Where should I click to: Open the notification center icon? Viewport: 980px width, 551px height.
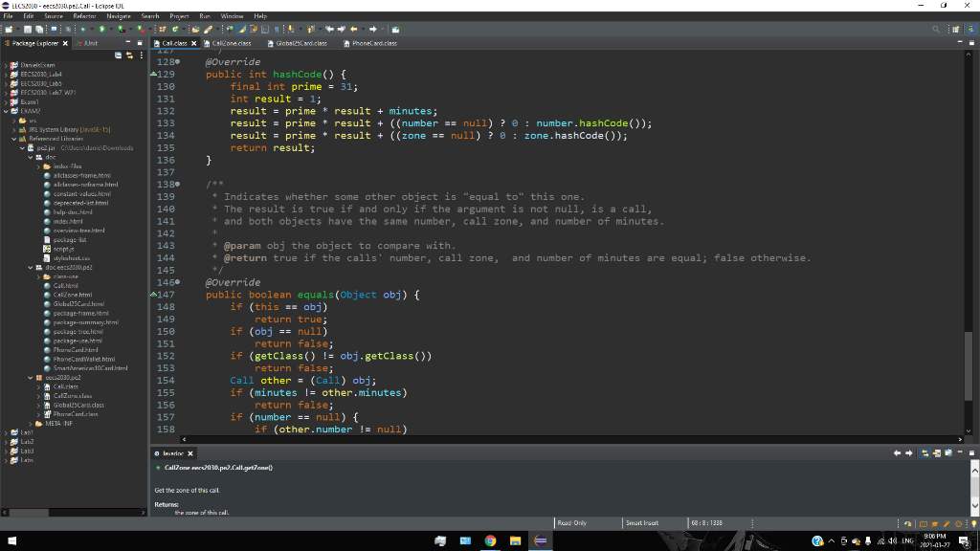(965, 541)
